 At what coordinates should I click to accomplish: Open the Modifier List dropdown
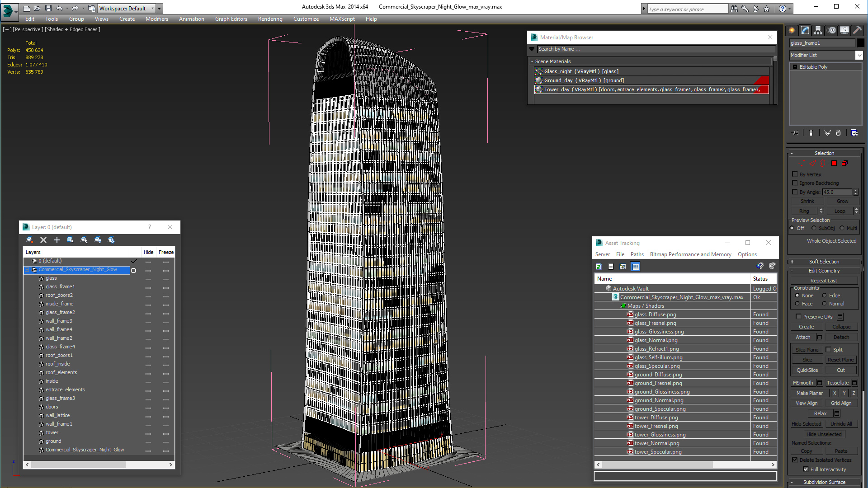859,55
